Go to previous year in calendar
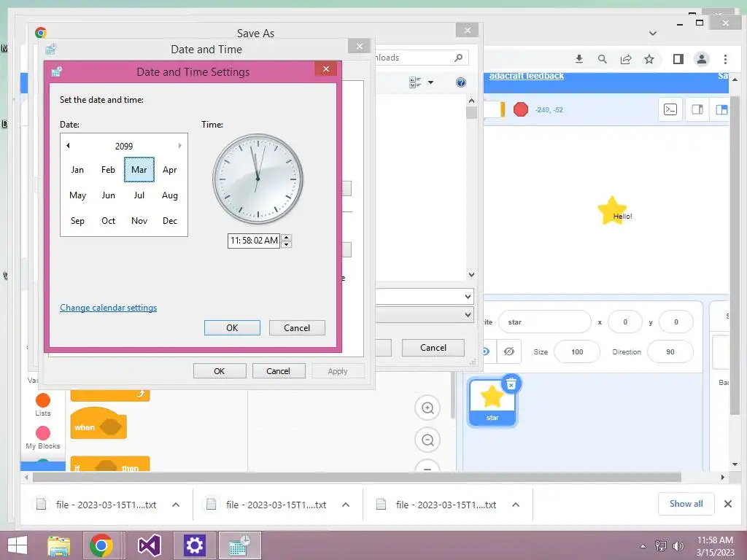Viewport: 747px width, 560px height. [68, 146]
